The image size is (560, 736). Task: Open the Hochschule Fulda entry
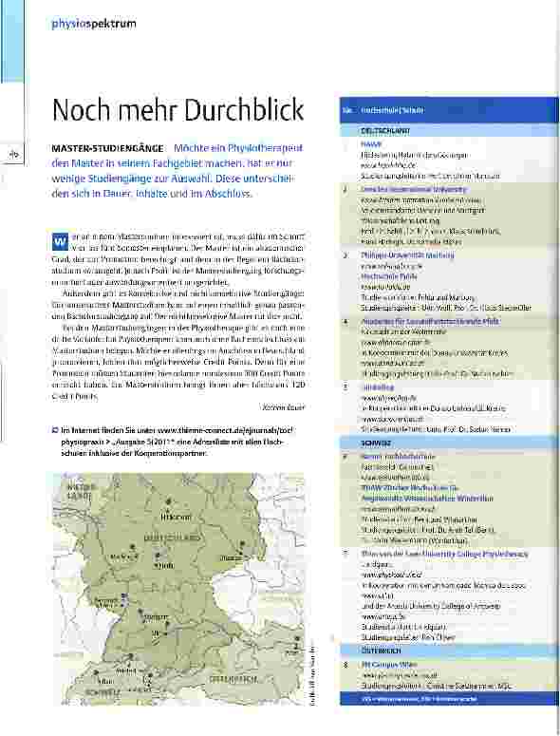click(389, 276)
